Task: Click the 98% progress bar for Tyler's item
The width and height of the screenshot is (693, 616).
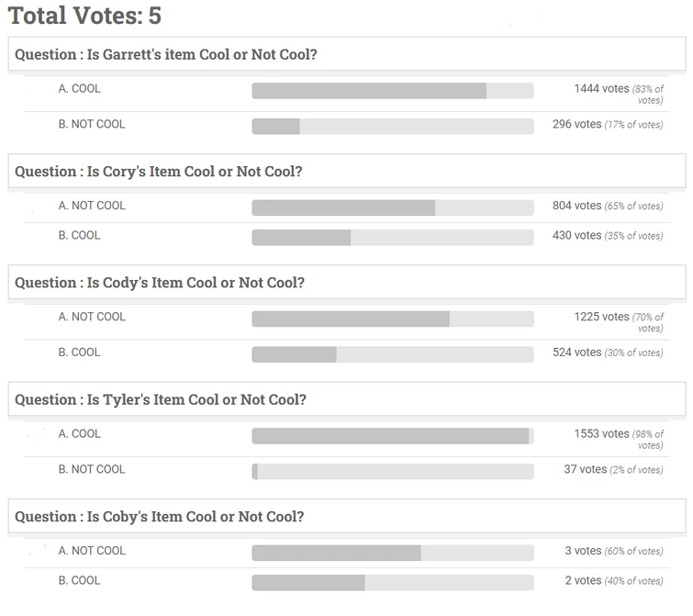Action: point(393,436)
